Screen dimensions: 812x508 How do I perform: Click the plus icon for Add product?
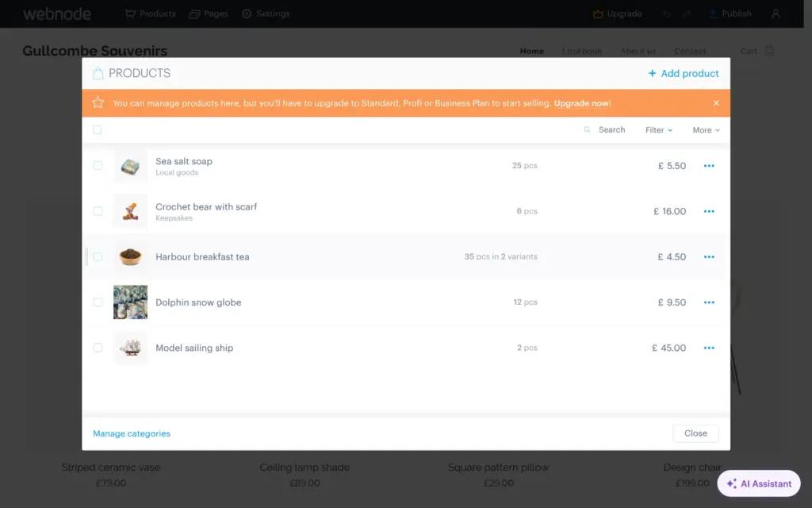tap(652, 73)
